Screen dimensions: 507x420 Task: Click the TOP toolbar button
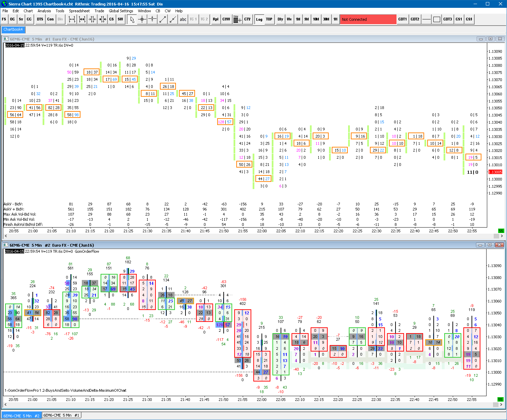pos(269,19)
